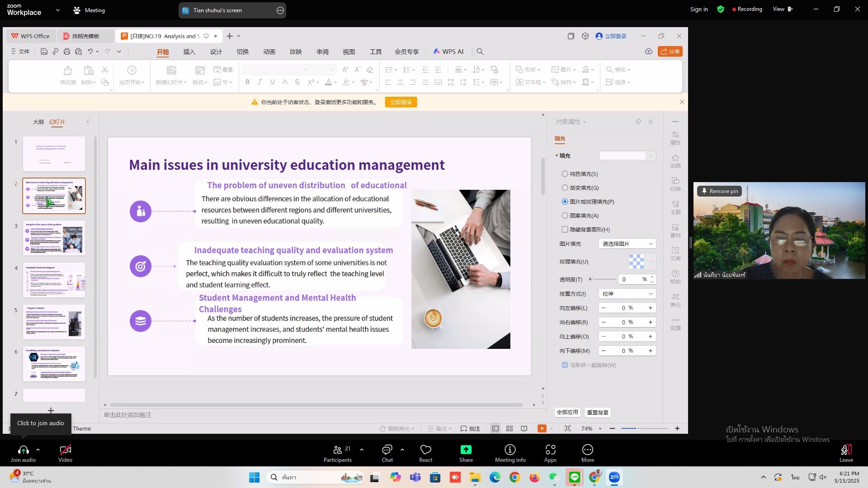Screen dimensions: 868x488
Task: Open the properties icon in right sidebar
Action: pos(675,137)
